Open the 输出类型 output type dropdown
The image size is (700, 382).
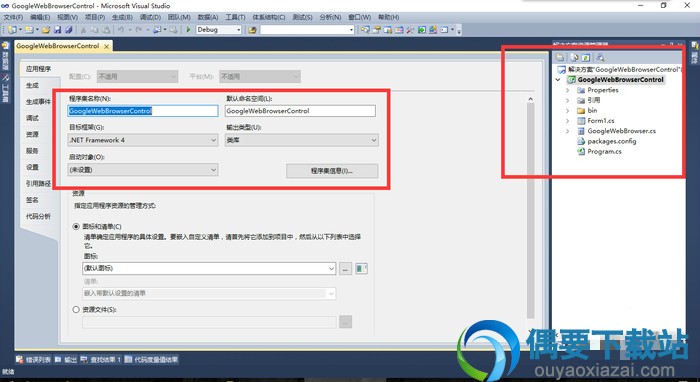302,140
